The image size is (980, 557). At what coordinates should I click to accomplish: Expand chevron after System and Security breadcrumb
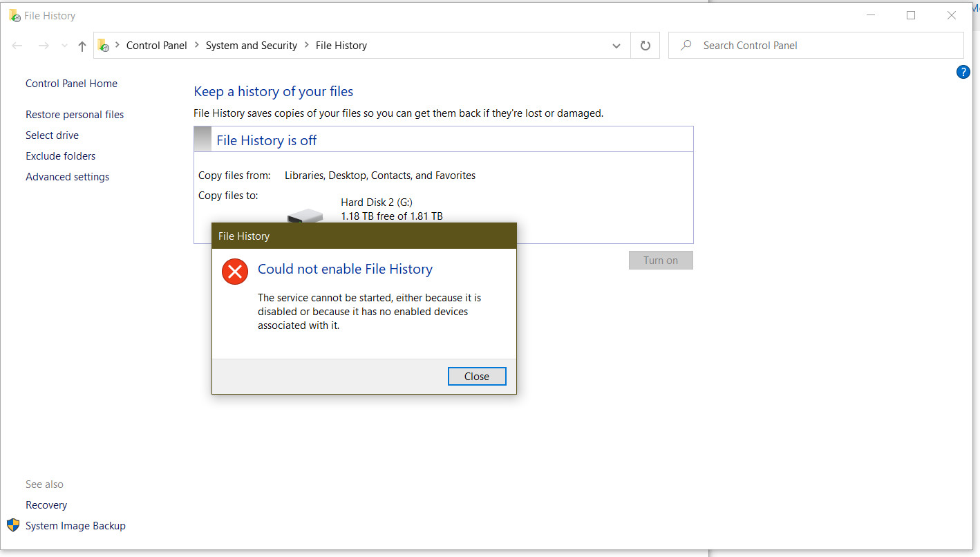click(x=307, y=46)
